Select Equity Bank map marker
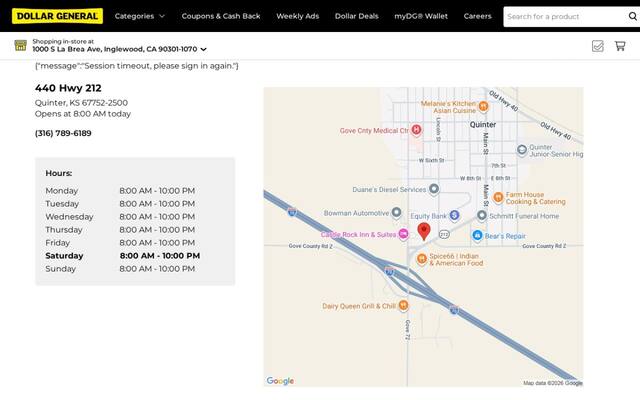Image resolution: width=640 pixels, height=400 pixels. (x=454, y=215)
